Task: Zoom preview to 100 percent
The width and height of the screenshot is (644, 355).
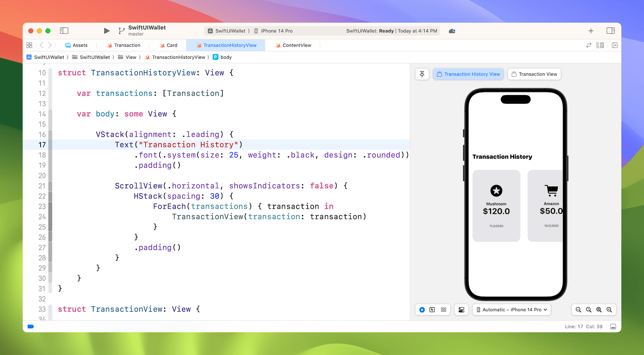Action: coord(589,310)
